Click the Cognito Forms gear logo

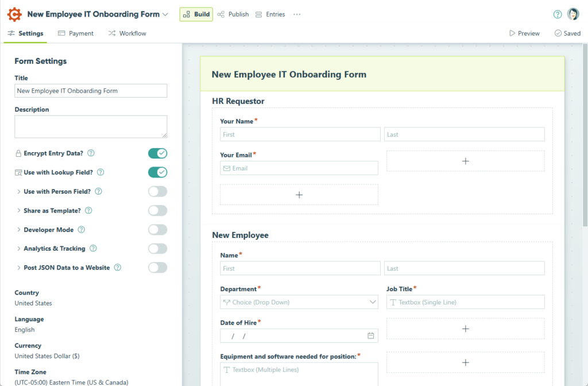coord(14,14)
